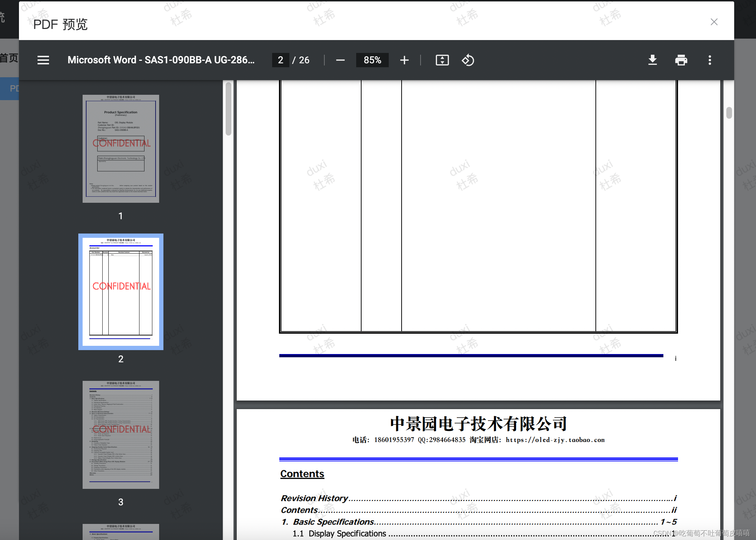The image size is (756, 540).
Task: Click the fit to page icon
Action: 442,60
